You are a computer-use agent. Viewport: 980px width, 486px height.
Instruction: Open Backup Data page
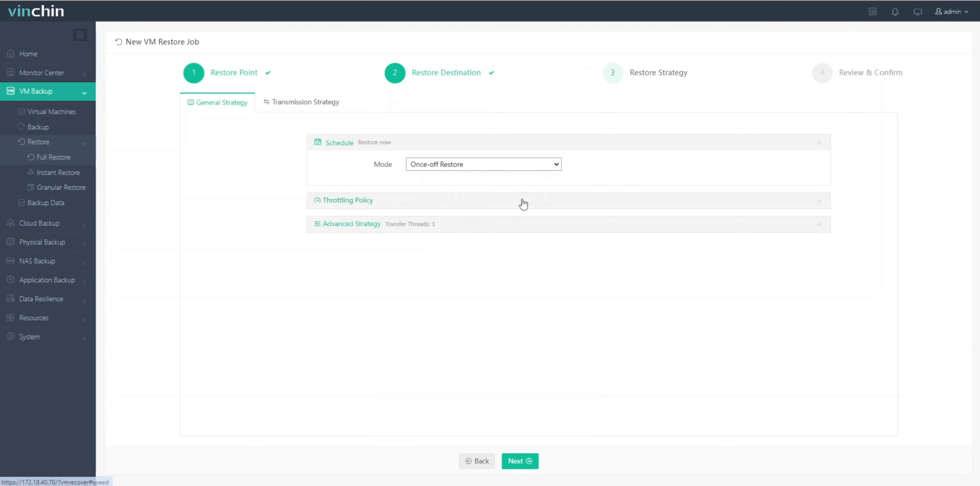tap(46, 203)
